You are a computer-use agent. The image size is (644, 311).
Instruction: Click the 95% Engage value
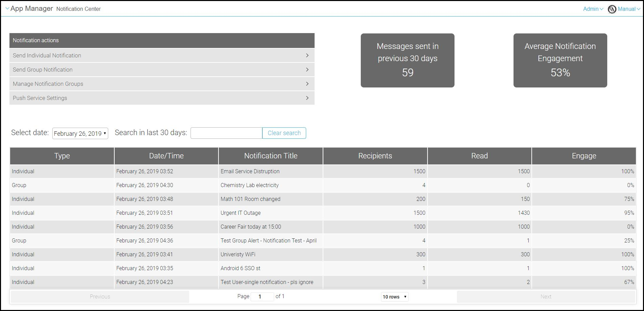pos(629,213)
